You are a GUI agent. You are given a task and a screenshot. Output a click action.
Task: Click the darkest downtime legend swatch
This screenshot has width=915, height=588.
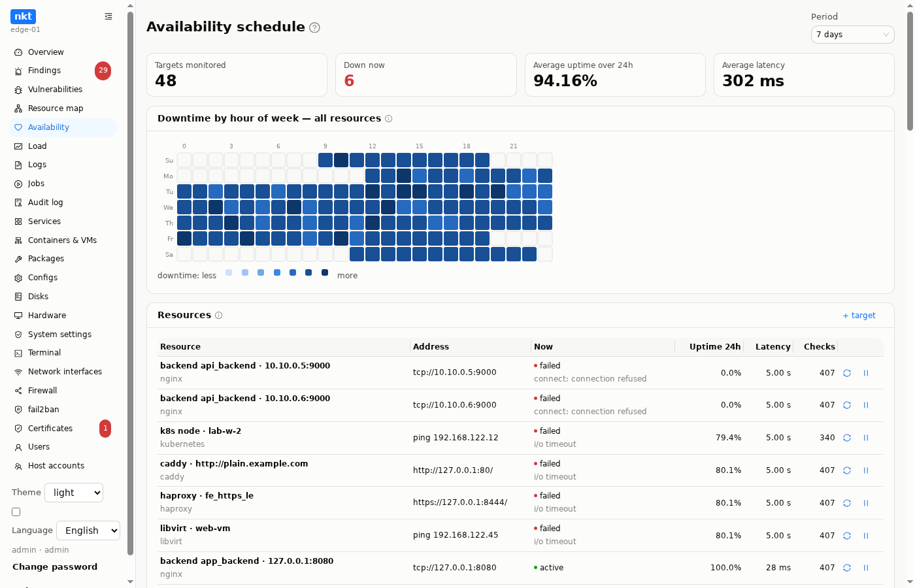(325, 272)
